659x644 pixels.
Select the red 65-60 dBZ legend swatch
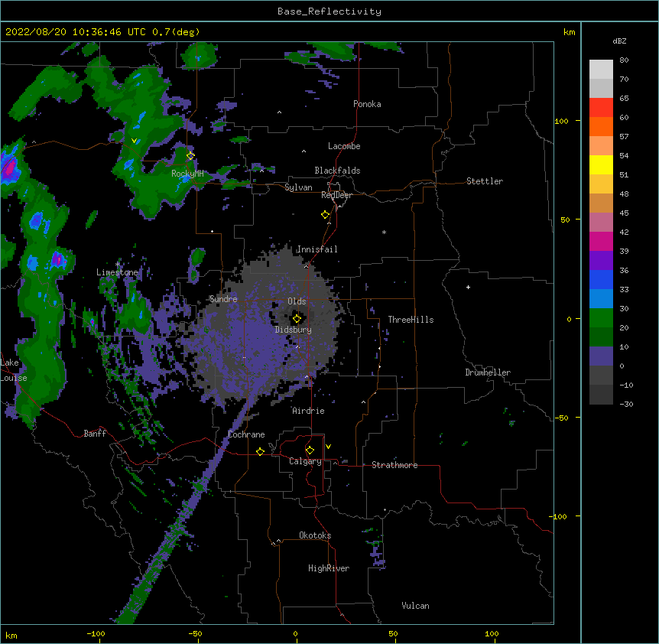tap(601, 107)
